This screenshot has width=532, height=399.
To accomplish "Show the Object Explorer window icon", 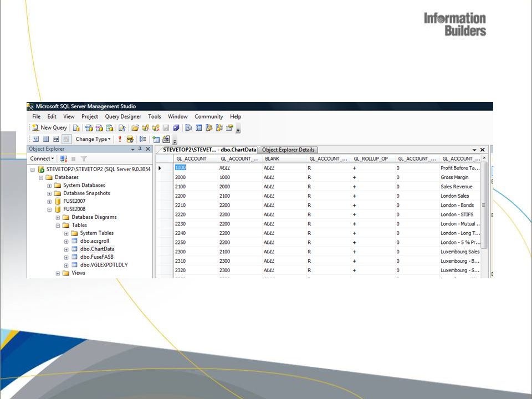I will [209, 128].
